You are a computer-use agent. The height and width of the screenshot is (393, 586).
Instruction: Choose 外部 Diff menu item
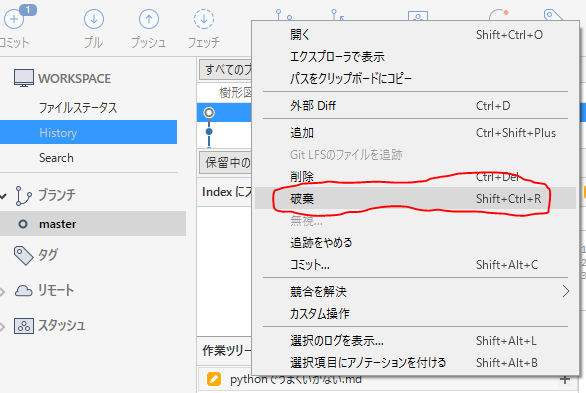[x=416, y=106]
